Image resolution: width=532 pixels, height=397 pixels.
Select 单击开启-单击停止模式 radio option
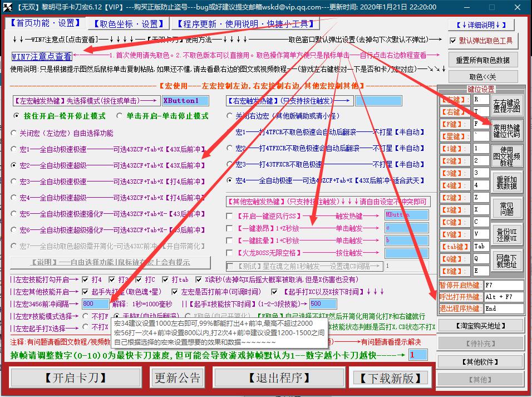point(120,116)
